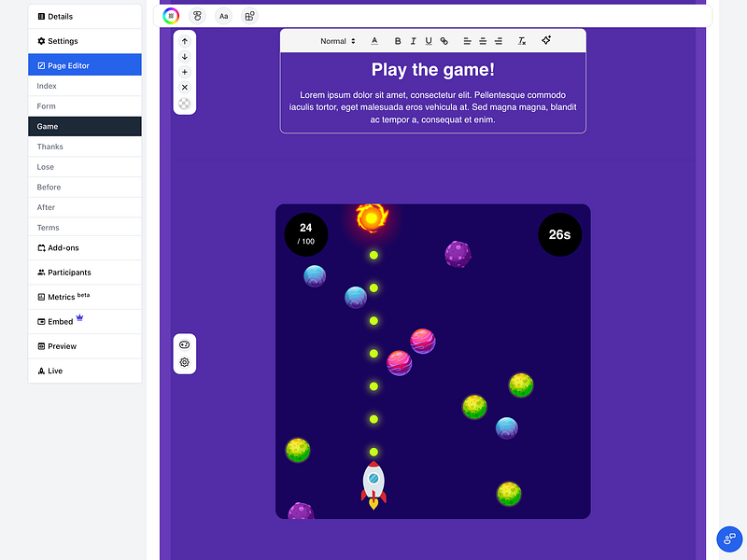The width and height of the screenshot is (747, 560).
Task: Move the text block up
Action: [185, 41]
